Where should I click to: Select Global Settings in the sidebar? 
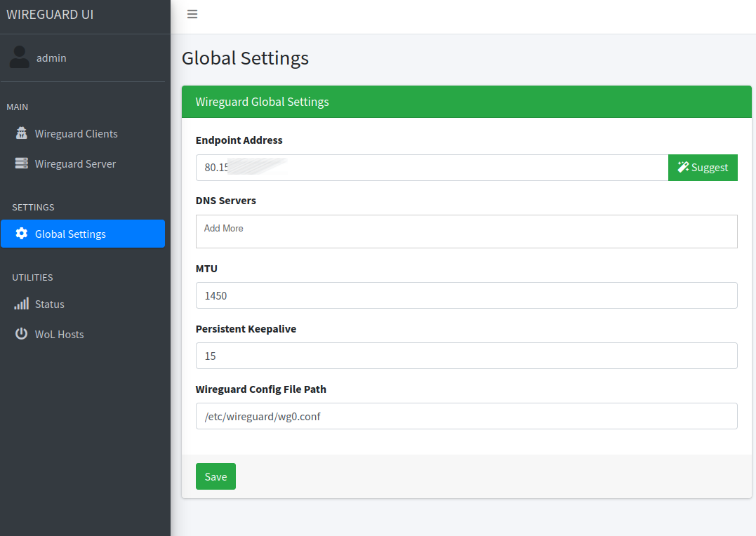coord(70,234)
